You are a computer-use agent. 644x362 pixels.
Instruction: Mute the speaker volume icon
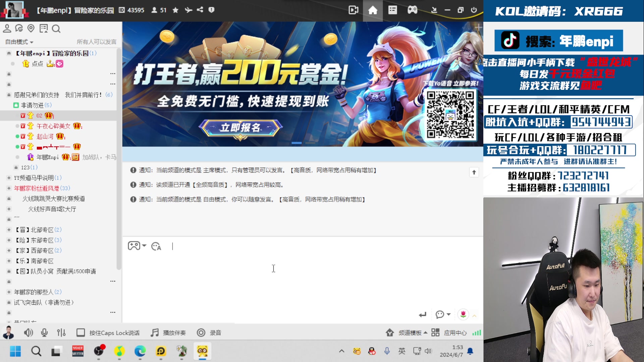click(x=28, y=333)
